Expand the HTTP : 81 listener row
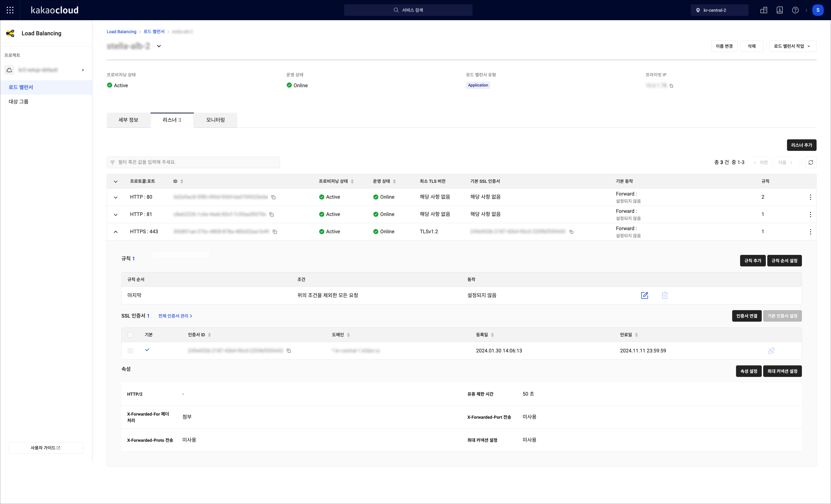This screenshot has height=504, width=831. 116,215
